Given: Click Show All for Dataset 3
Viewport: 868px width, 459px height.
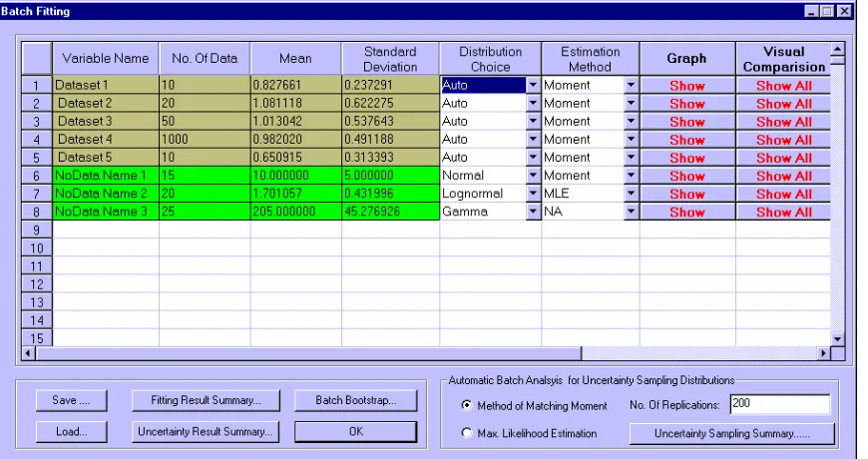Looking at the screenshot, I should coord(783,122).
